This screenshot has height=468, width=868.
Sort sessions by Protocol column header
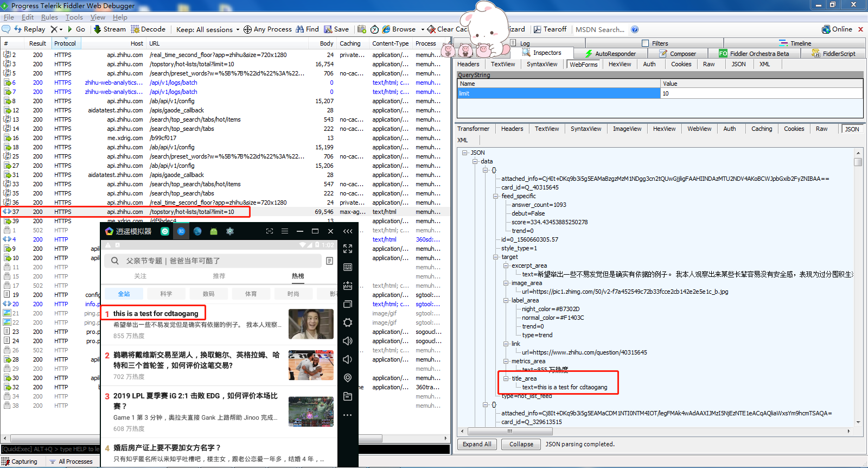pyautogui.click(x=65, y=43)
